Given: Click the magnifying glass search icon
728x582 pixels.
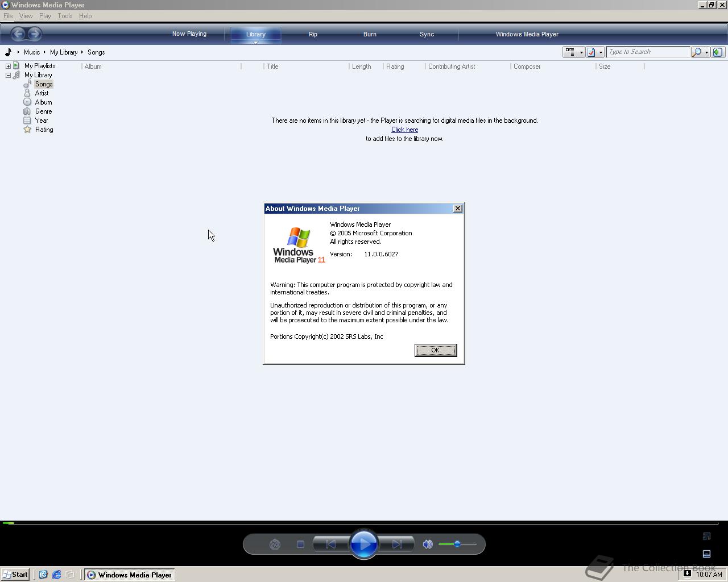Looking at the screenshot, I should tap(697, 52).
